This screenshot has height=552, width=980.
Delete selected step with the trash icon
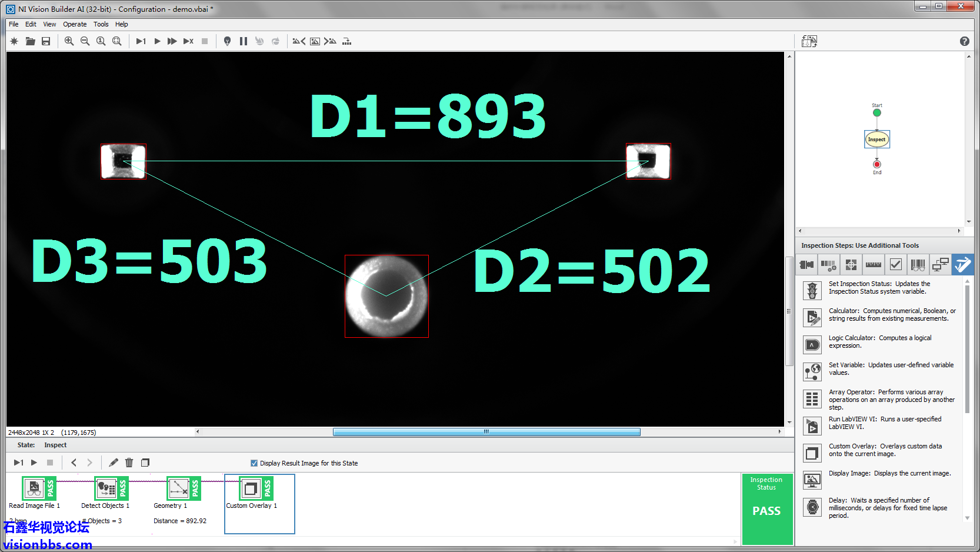(129, 463)
